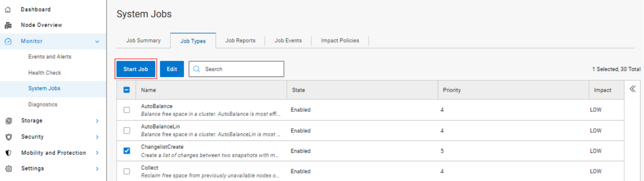Select System Jobs in sidebar
This screenshot has height=181, width=644.
44,89
